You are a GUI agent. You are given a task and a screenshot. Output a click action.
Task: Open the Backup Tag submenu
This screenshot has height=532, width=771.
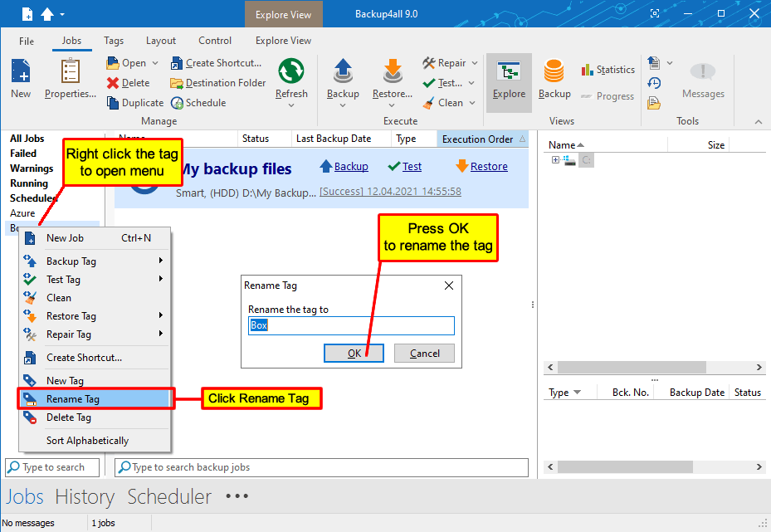pos(95,261)
